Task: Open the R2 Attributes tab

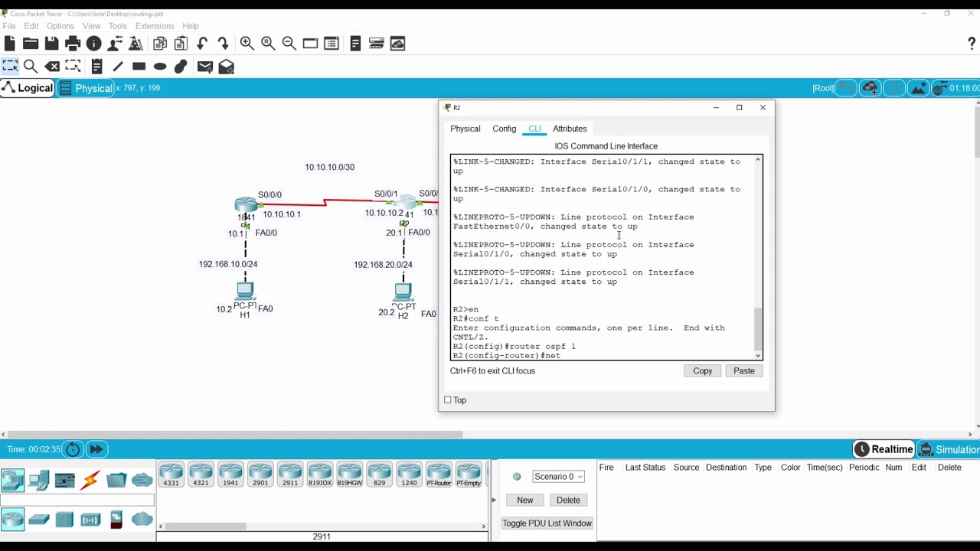Action: pyautogui.click(x=570, y=129)
